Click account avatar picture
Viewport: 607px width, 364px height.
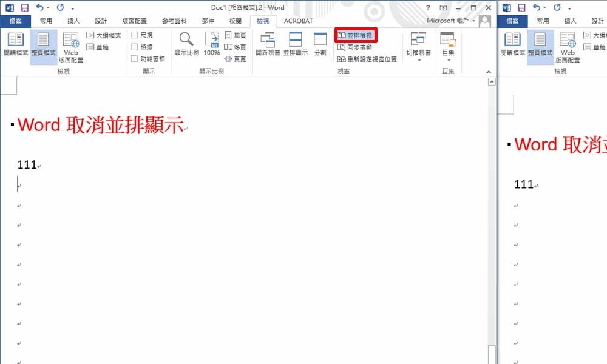pos(484,21)
